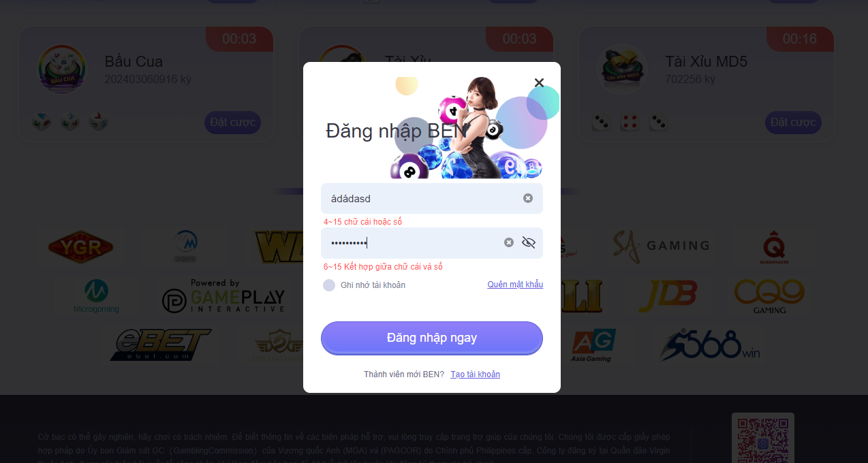Click the Bầu Cua game icon

pyautogui.click(x=62, y=69)
